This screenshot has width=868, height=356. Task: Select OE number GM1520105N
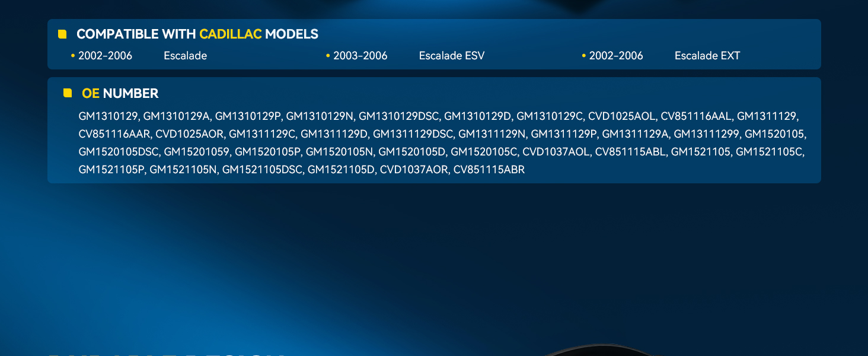click(339, 152)
